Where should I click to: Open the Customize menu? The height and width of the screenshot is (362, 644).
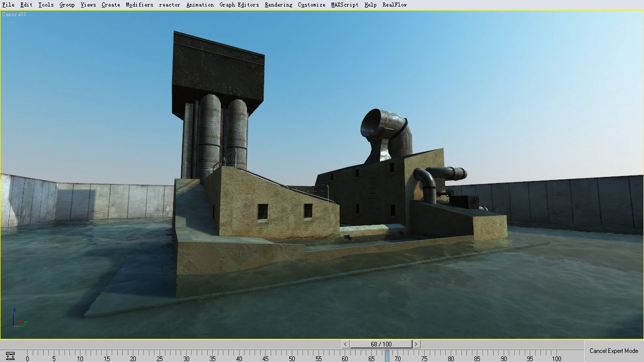311,5
